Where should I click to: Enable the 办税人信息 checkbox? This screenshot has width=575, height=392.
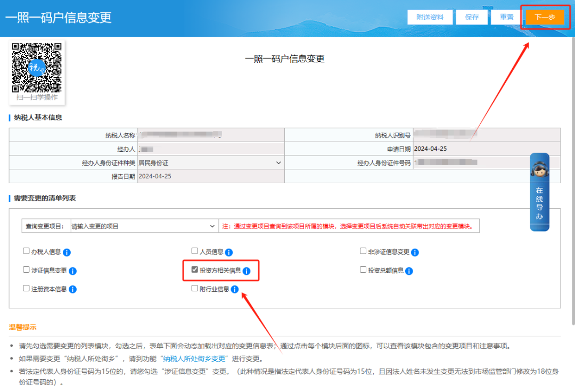(26, 251)
